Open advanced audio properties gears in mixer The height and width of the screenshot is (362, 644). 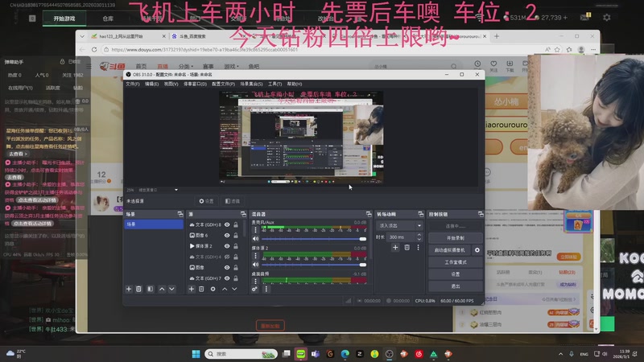[x=254, y=289]
